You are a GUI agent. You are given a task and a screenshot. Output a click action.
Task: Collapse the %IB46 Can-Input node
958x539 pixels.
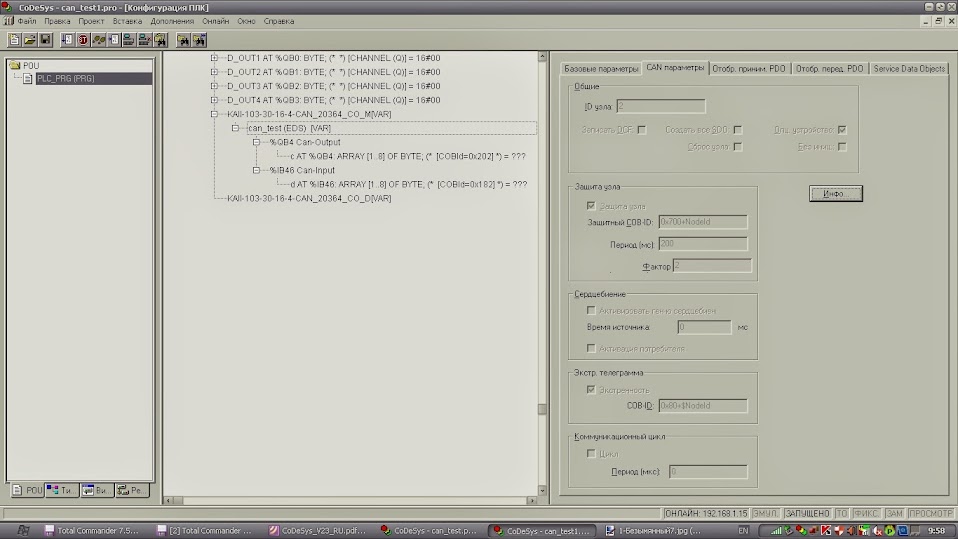(257, 170)
